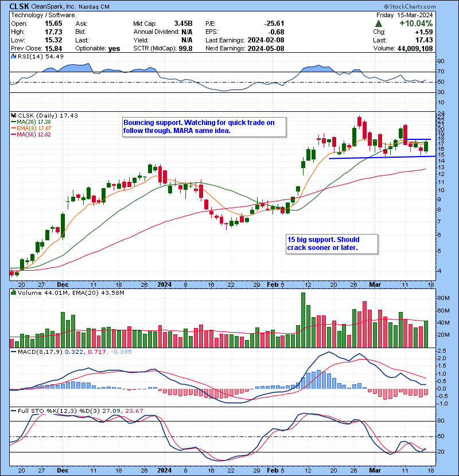Click the '2024' label on price chart axis
This screenshot has height=476, width=459.
click(164, 284)
